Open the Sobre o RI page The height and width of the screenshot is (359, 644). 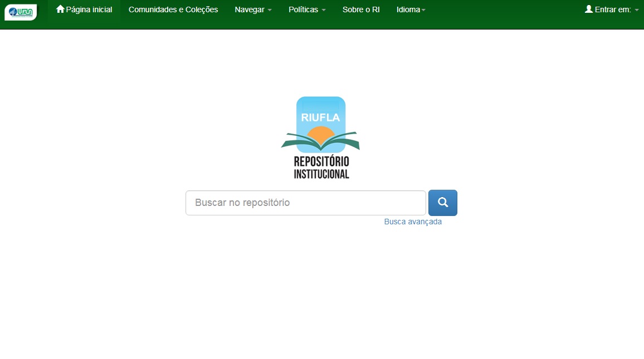(x=361, y=9)
